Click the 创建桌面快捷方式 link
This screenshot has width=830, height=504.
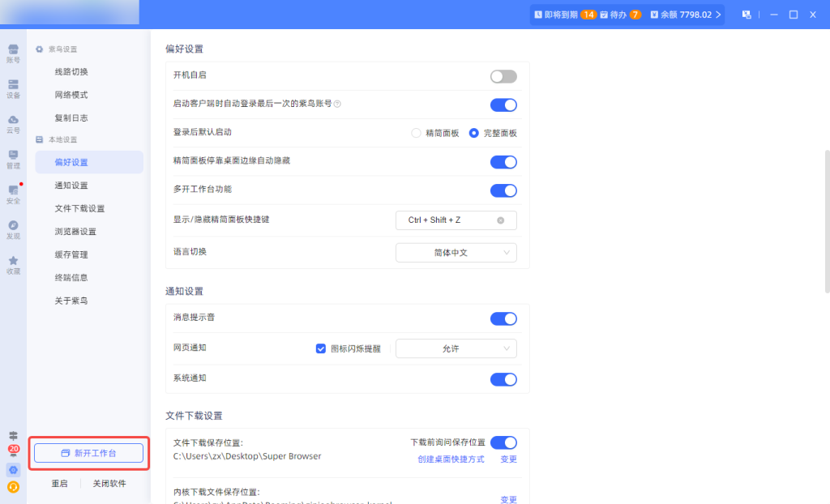click(x=451, y=459)
